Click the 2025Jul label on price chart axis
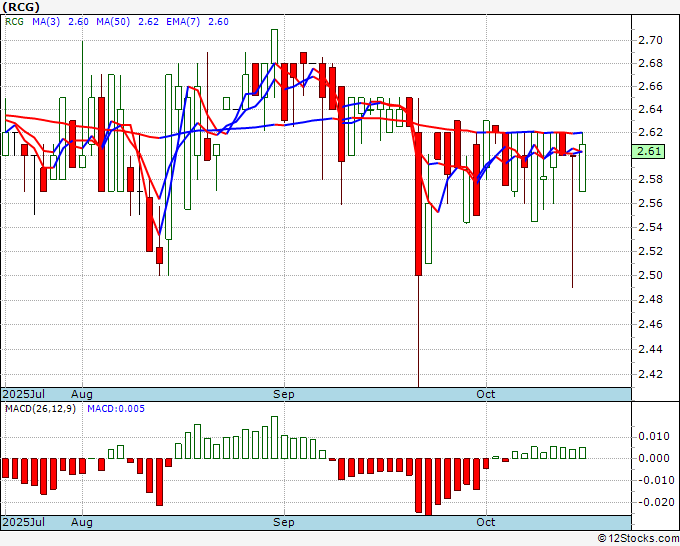This screenshot has width=680, height=546. click(x=23, y=394)
